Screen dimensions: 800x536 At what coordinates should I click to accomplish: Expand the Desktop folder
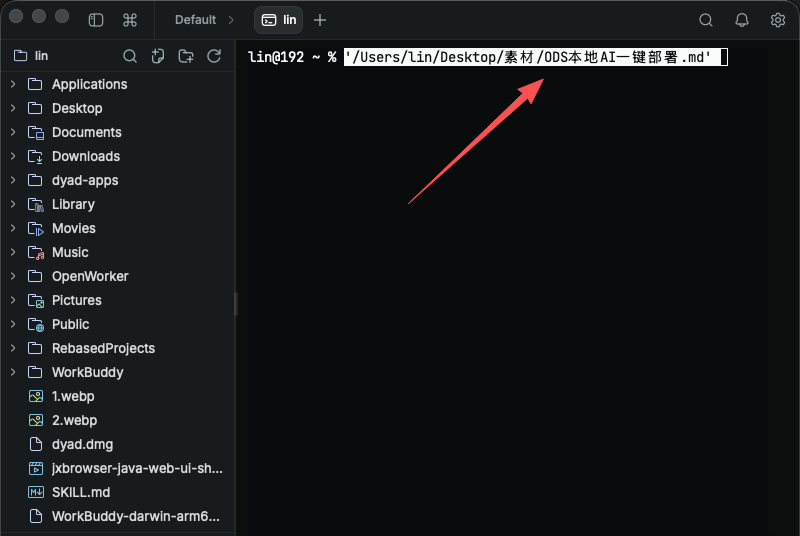tap(13, 108)
